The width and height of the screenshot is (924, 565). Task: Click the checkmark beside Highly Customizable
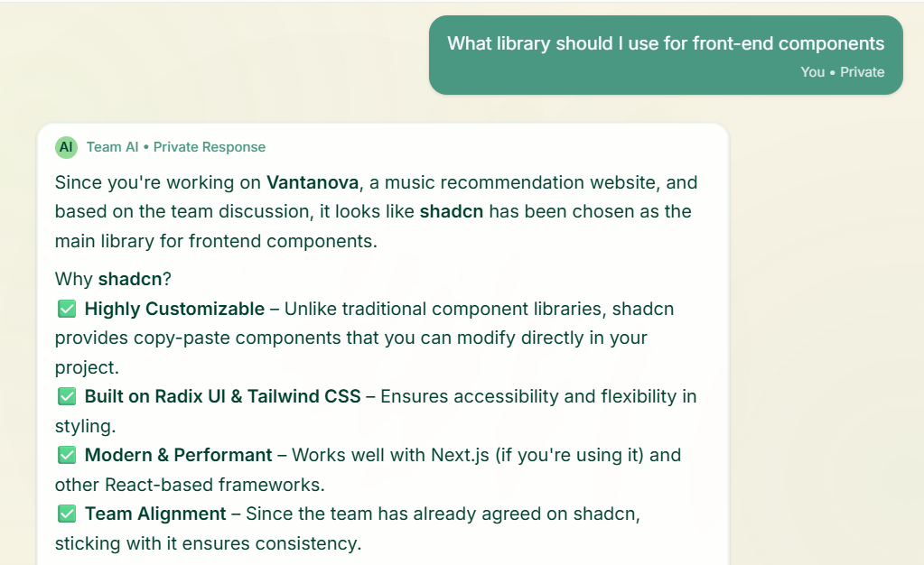click(67, 309)
